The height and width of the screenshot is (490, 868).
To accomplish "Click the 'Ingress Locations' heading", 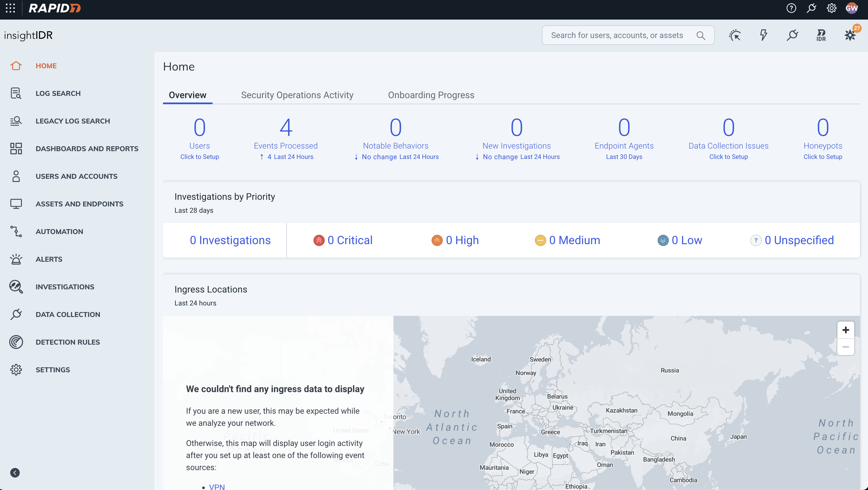I will 211,289.
